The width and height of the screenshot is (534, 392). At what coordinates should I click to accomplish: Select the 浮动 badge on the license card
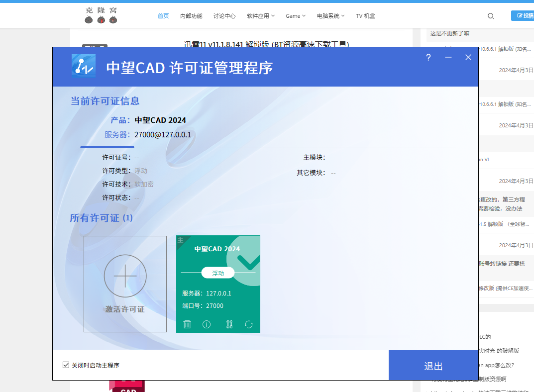[218, 273]
